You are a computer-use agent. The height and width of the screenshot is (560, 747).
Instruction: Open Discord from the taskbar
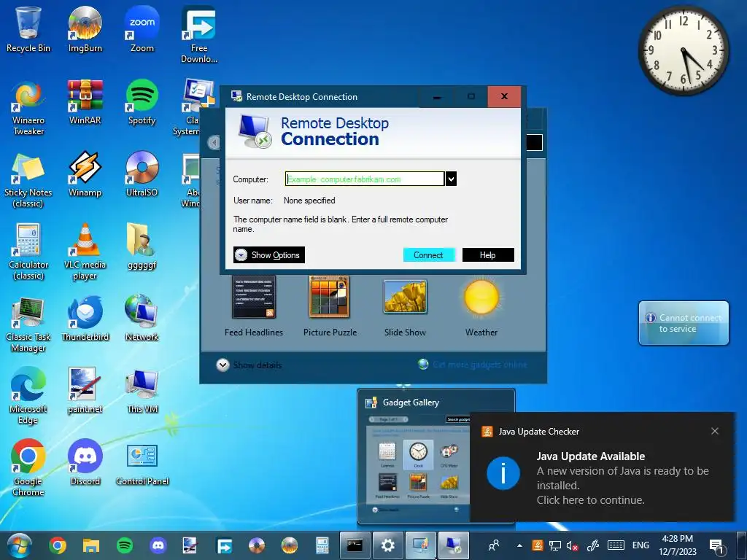[x=158, y=545]
